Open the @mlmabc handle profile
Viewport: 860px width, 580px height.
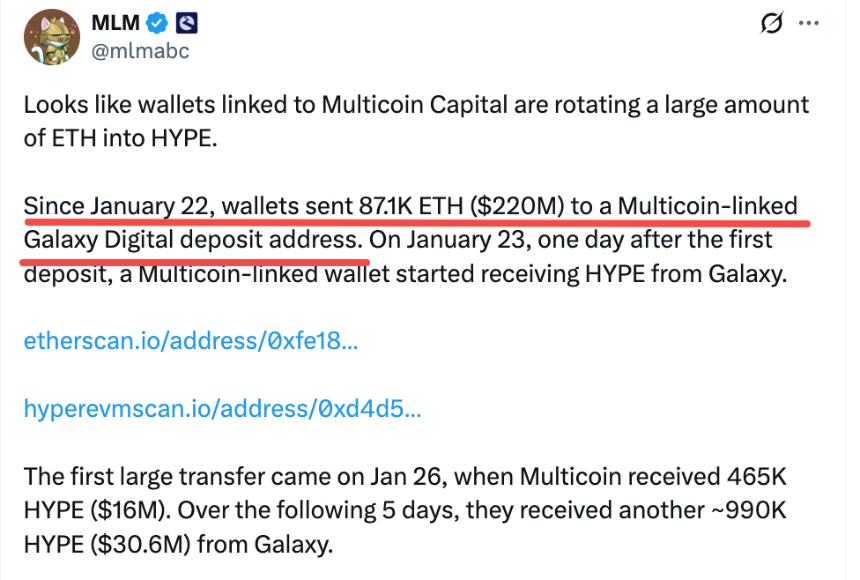click(x=140, y=50)
